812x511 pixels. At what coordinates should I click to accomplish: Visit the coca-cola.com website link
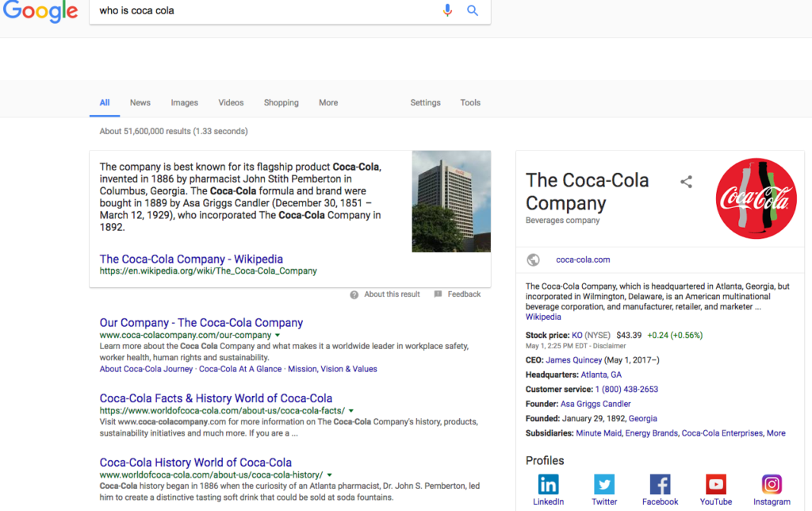click(583, 259)
